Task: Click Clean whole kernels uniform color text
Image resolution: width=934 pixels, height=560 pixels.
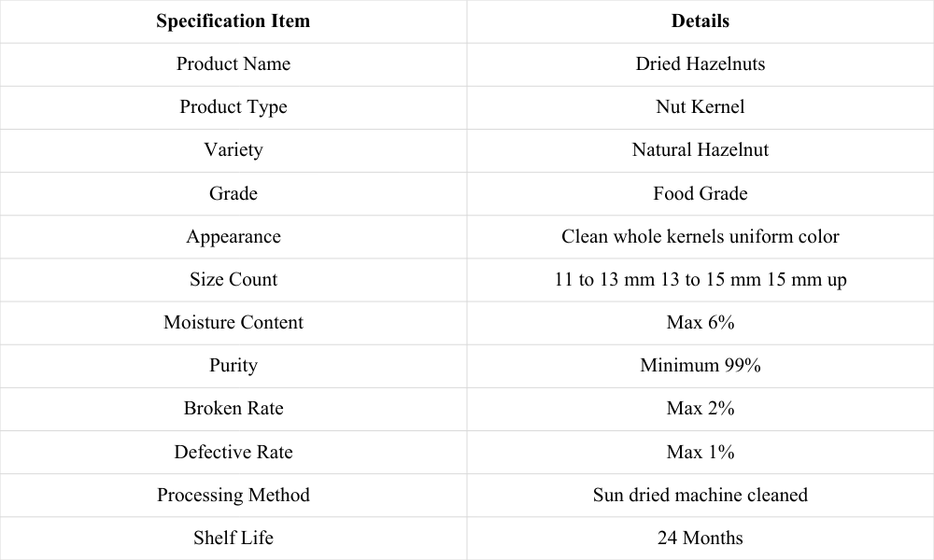Action: click(700, 237)
